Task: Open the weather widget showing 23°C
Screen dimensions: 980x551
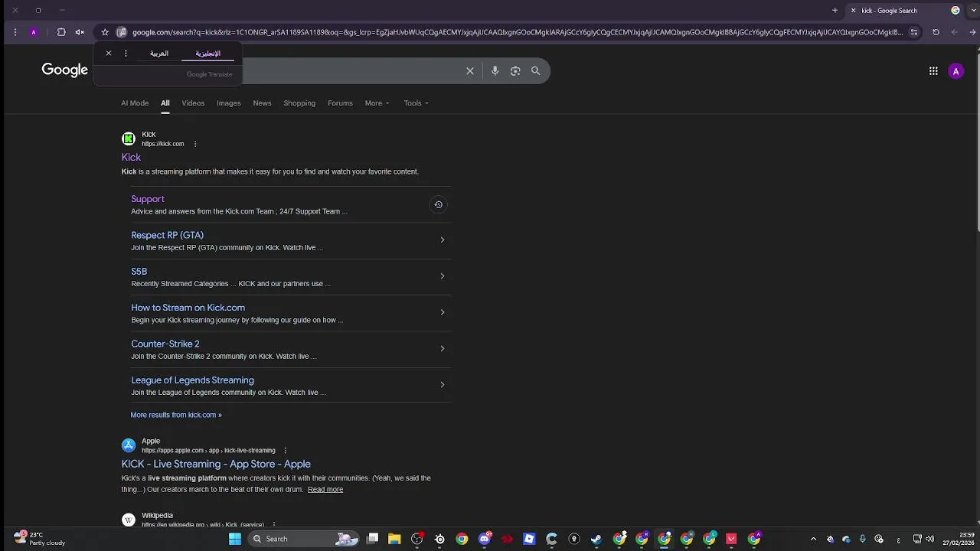Action: pos(40,539)
